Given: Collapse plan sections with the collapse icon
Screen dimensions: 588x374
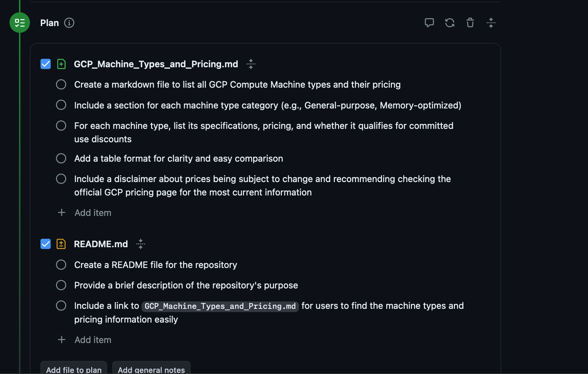Looking at the screenshot, I should (x=491, y=23).
